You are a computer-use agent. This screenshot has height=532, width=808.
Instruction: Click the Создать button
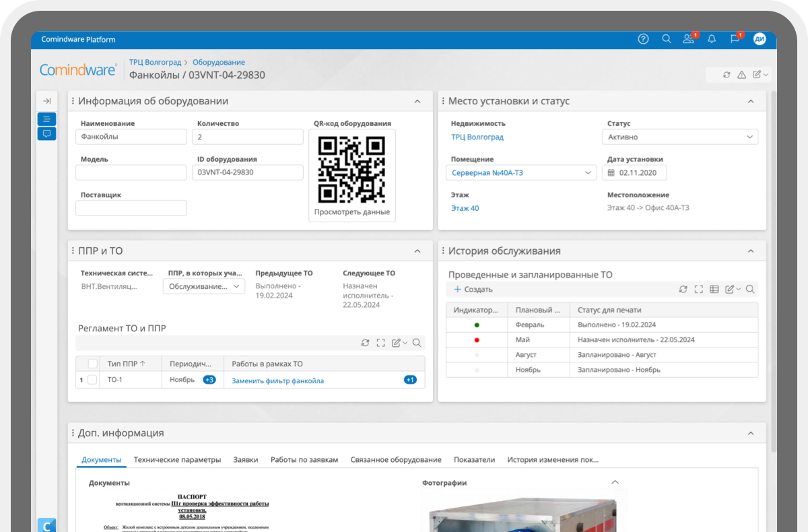[473, 290]
